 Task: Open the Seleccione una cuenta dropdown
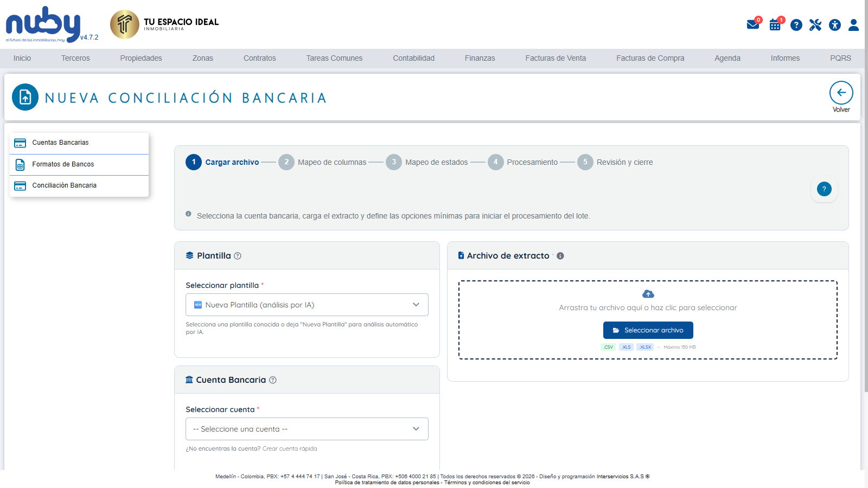pyautogui.click(x=307, y=429)
